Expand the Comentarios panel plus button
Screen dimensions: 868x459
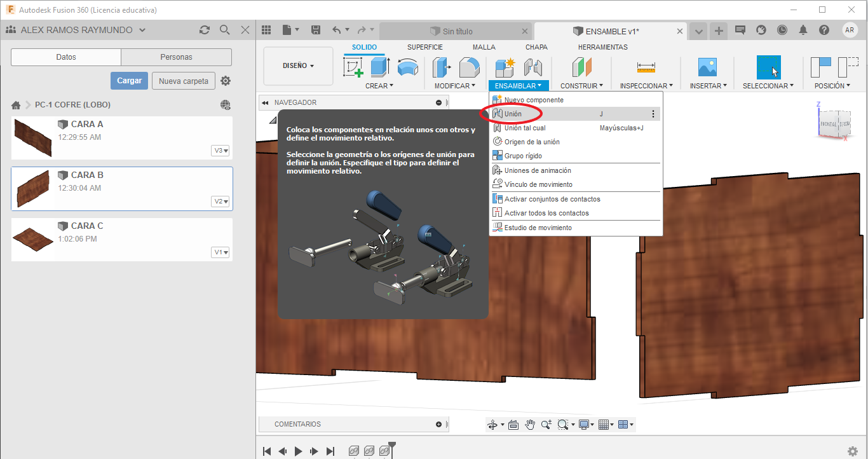pyautogui.click(x=438, y=424)
